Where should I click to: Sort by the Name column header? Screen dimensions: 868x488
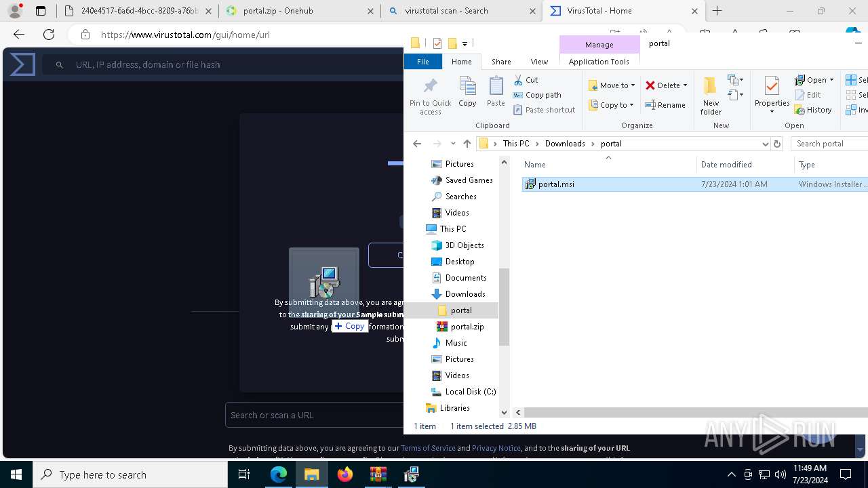pyautogui.click(x=608, y=165)
